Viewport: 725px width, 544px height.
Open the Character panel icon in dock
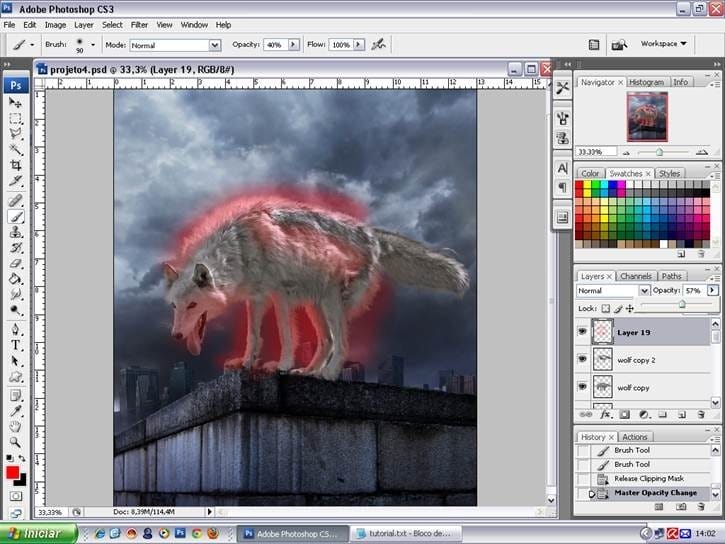[x=562, y=168]
